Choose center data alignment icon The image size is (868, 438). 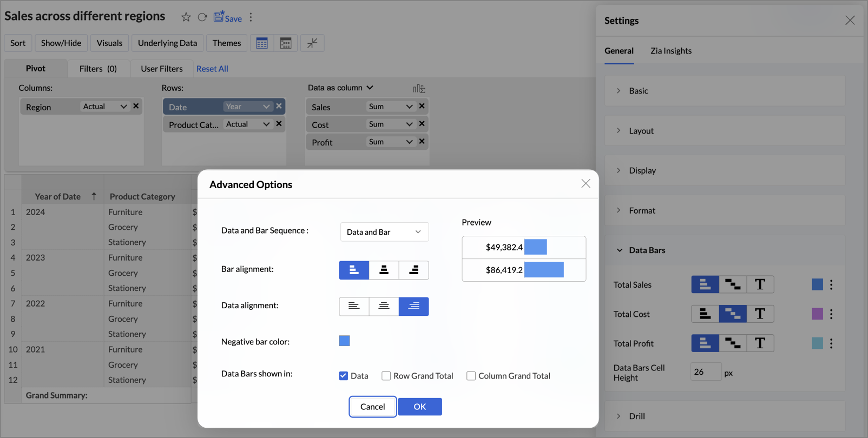click(384, 306)
